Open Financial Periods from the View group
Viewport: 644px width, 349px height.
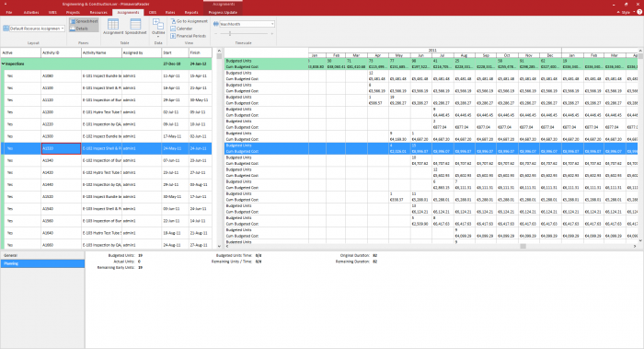pyautogui.click(x=188, y=36)
